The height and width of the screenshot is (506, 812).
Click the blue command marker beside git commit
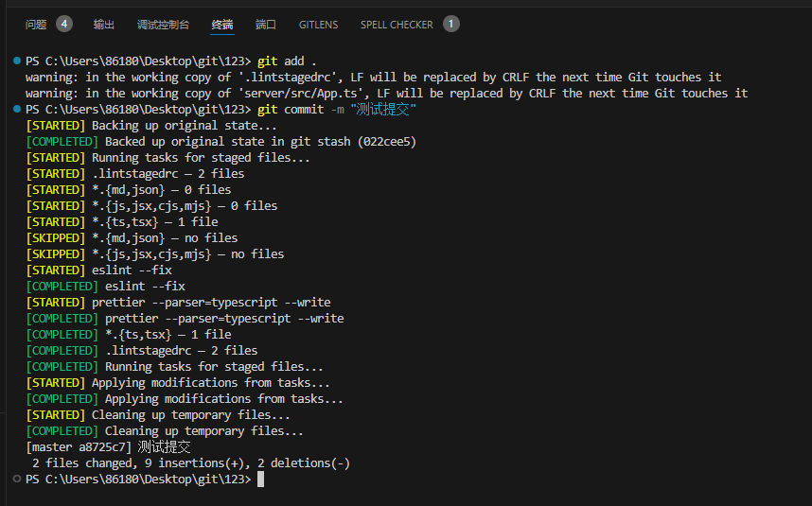(17, 110)
